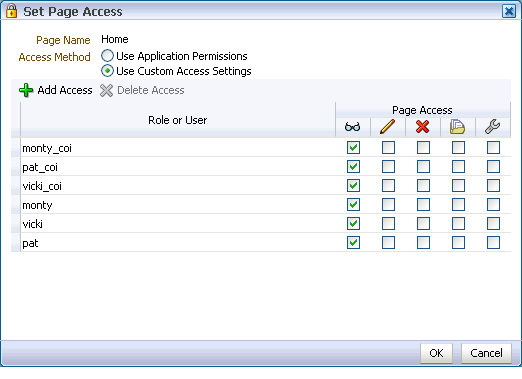
Task: Click the Page Access column group header
Action: pos(422,110)
